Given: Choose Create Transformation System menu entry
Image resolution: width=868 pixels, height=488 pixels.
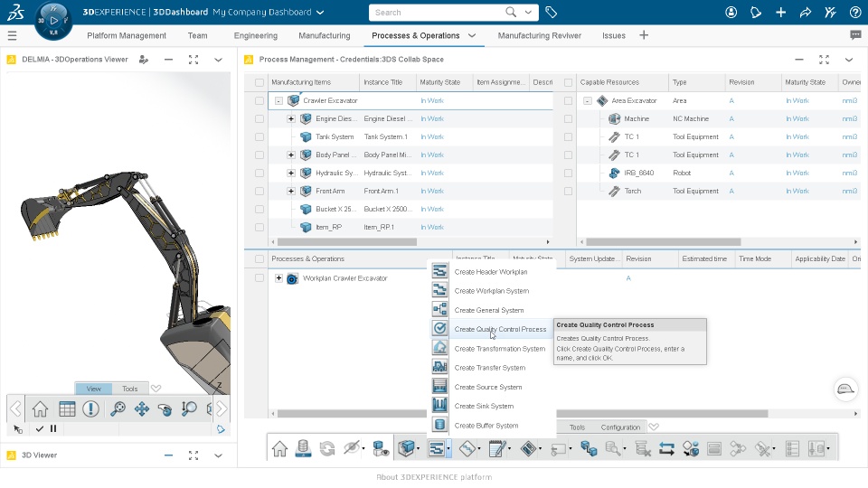Looking at the screenshot, I should (500, 348).
